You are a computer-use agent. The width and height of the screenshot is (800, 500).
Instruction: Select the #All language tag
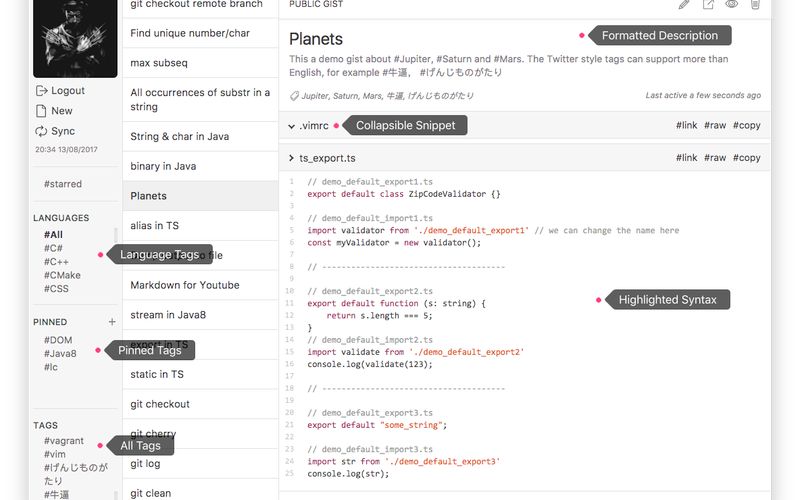[x=53, y=235]
